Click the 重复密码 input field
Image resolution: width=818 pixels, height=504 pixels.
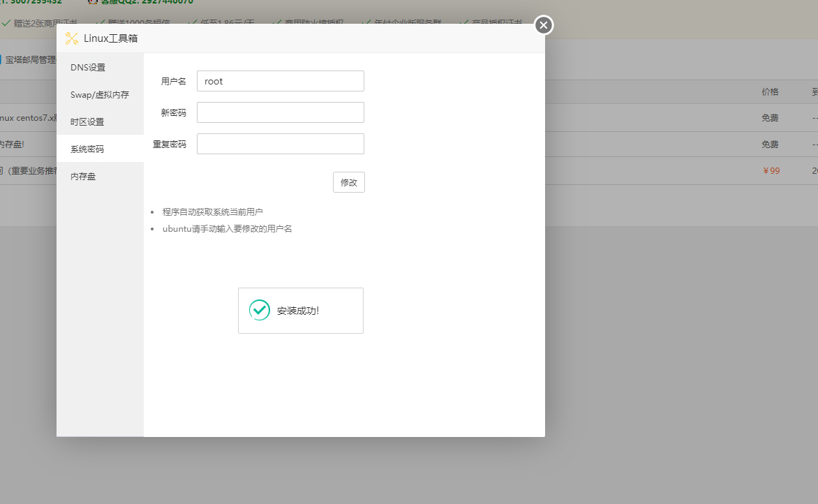(280, 144)
